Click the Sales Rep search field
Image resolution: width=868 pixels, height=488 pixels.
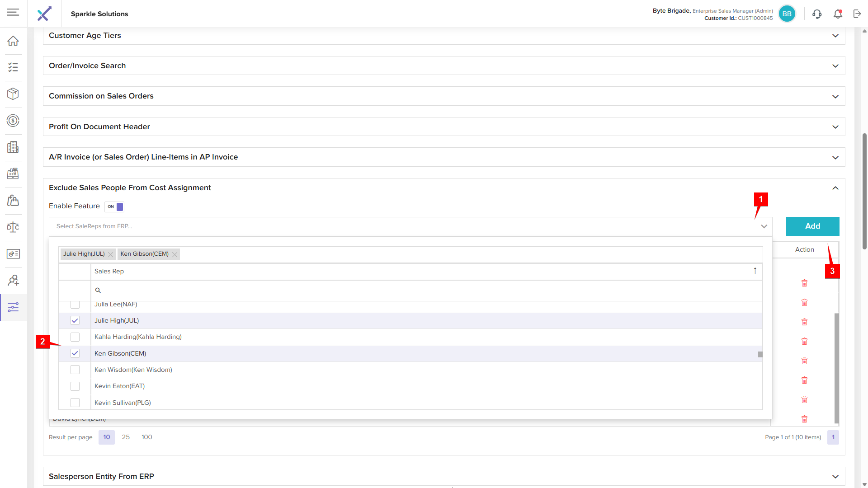425,291
